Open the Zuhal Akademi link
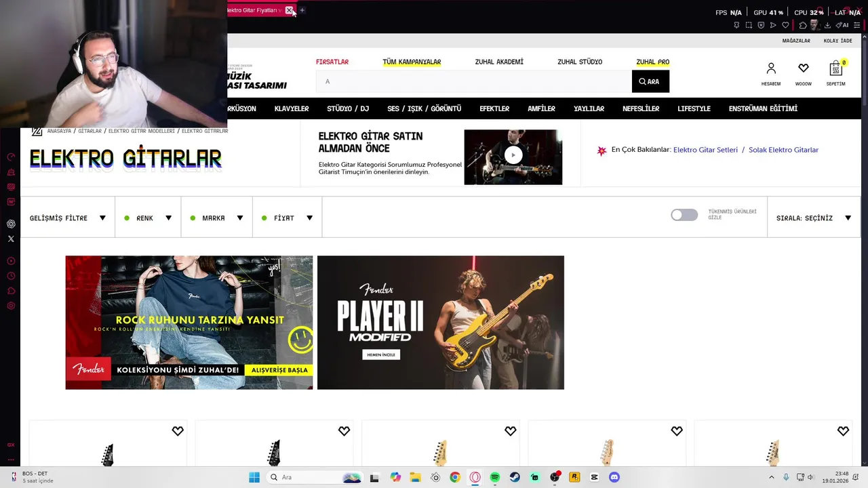Screen dimensions: 868x488 (x=499, y=62)
